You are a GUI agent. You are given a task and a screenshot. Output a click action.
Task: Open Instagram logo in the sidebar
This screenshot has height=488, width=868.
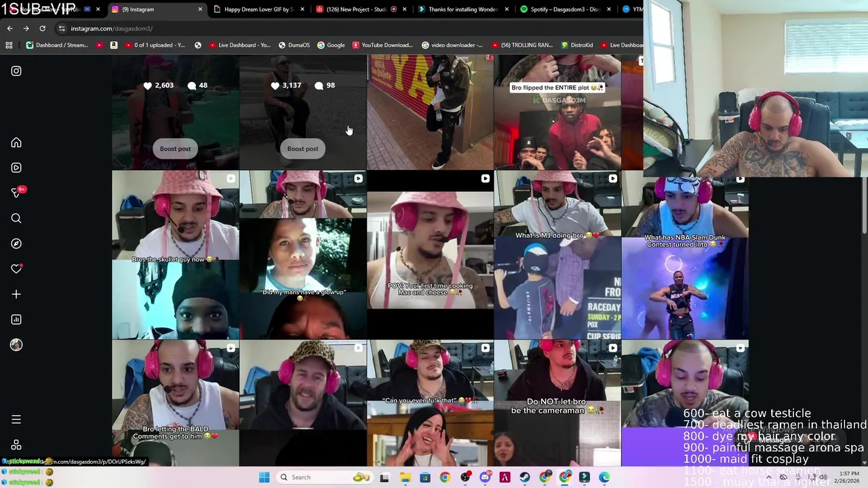pos(16,71)
